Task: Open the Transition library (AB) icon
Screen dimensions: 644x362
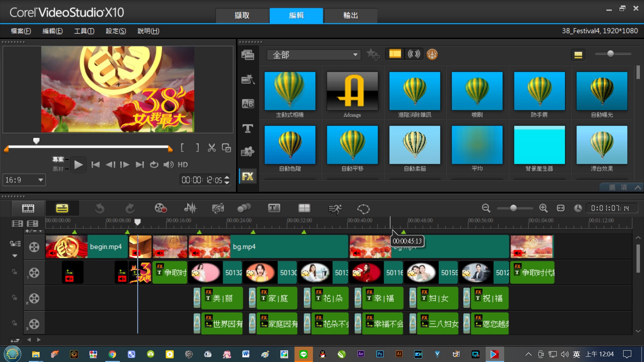Action: [248, 104]
